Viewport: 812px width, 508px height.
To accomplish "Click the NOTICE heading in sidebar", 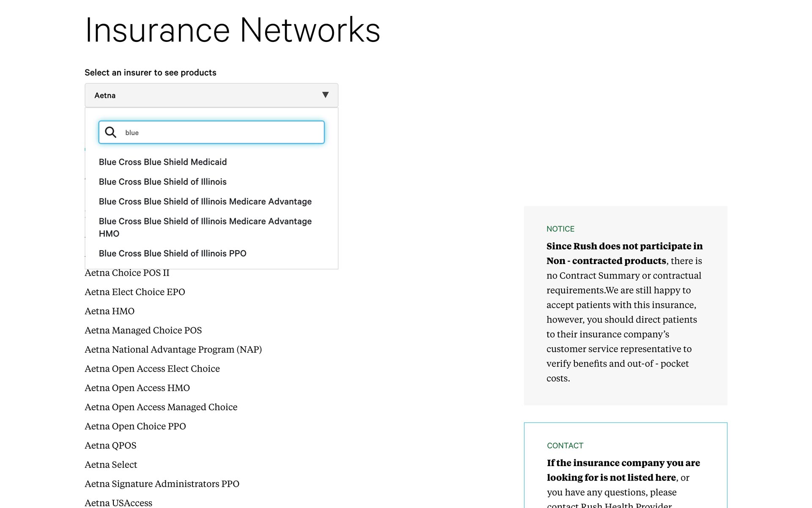I will (x=560, y=229).
